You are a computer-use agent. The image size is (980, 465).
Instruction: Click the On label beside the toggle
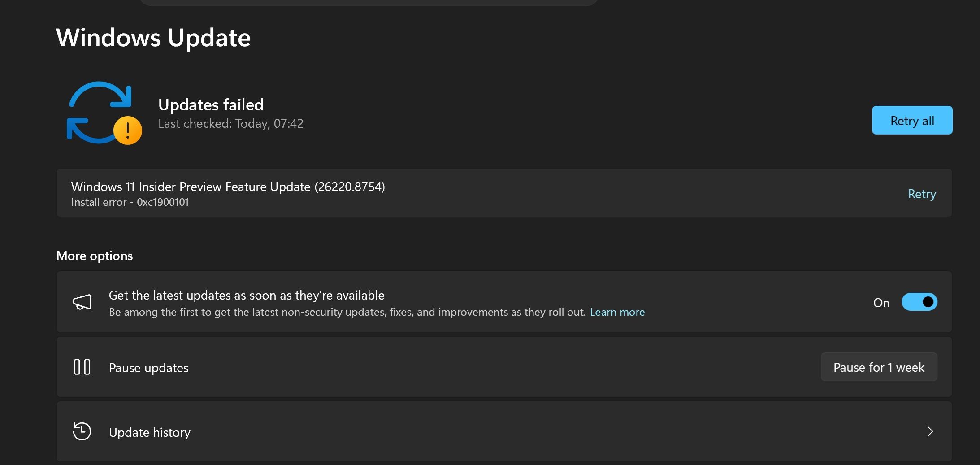(x=881, y=303)
